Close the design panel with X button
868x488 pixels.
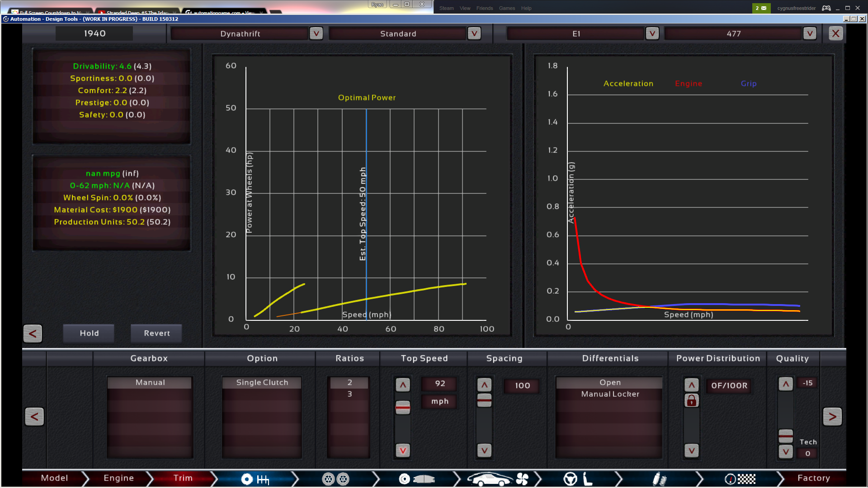pos(835,33)
